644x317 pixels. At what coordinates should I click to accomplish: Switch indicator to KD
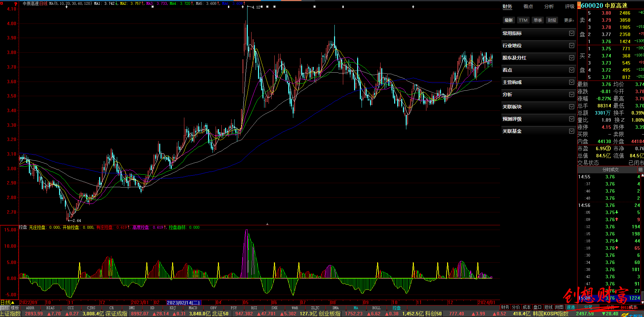pyautogui.click(x=152, y=308)
